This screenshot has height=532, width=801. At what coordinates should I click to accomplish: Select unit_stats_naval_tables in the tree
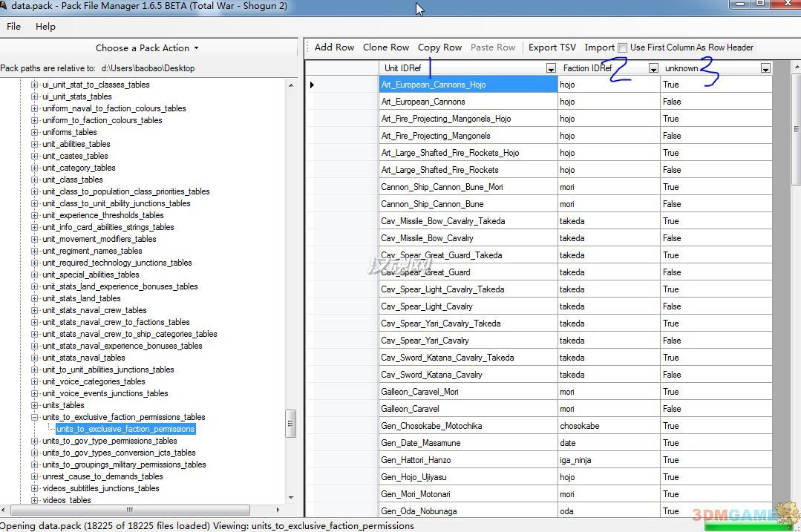(84, 358)
